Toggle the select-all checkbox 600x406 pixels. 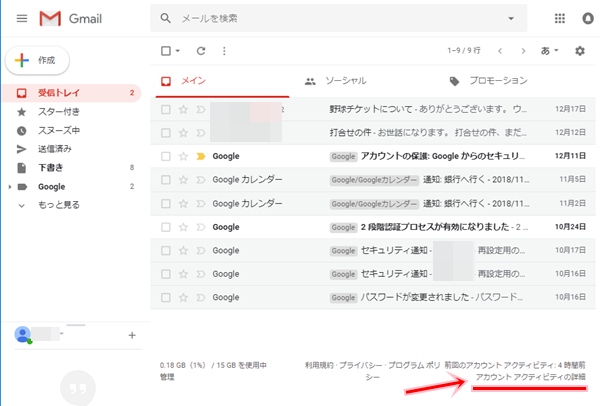pyautogui.click(x=166, y=51)
